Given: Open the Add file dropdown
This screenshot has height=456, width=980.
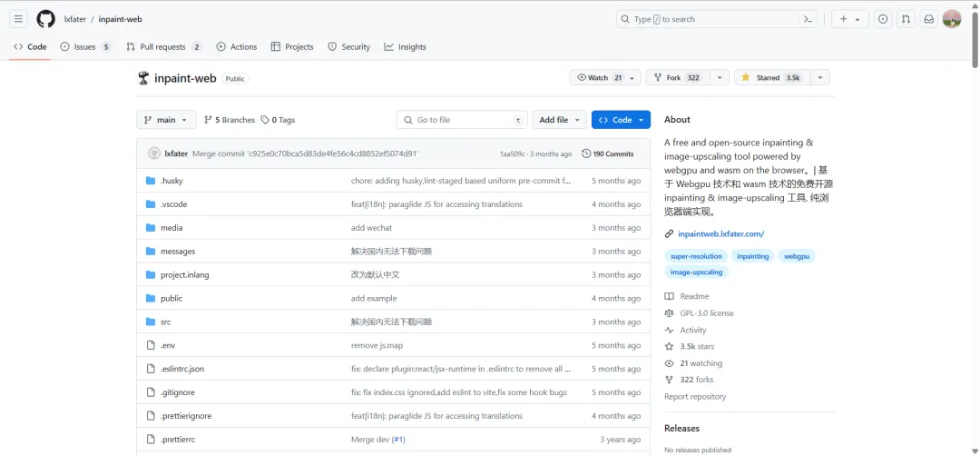Looking at the screenshot, I should [560, 120].
